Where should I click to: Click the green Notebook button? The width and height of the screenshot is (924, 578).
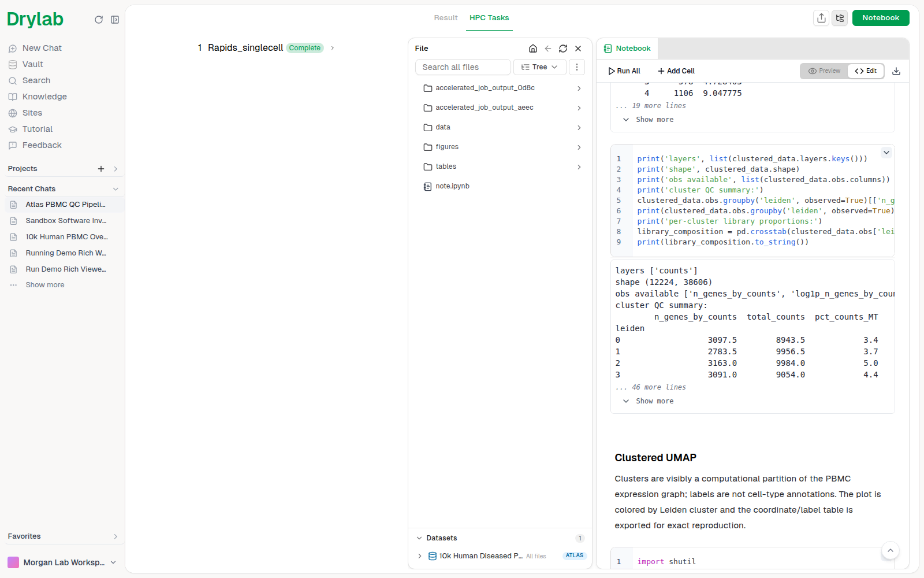(881, 18)
